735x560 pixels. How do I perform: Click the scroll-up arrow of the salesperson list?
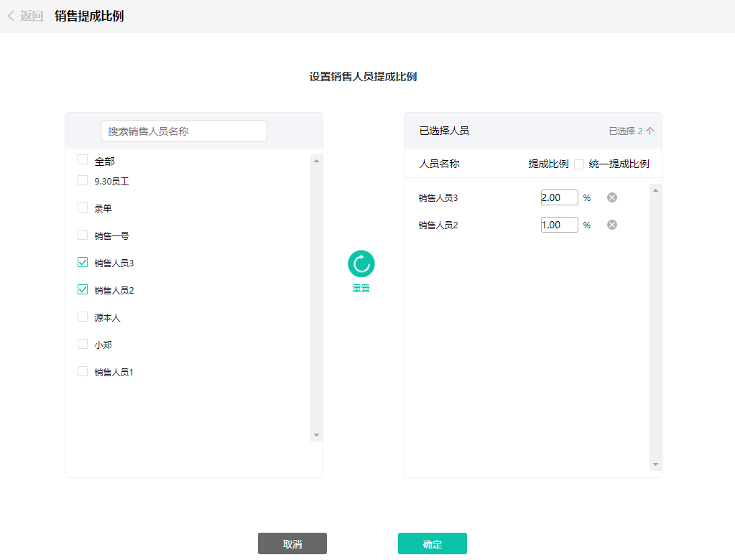click(315, 162)
